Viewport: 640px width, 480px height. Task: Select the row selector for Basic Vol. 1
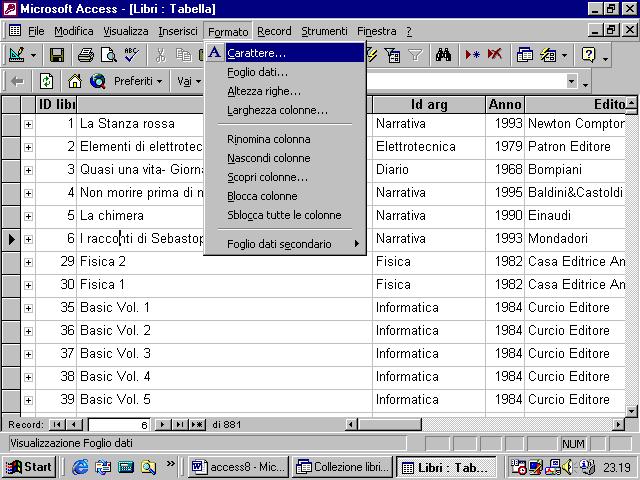[11, 308]
